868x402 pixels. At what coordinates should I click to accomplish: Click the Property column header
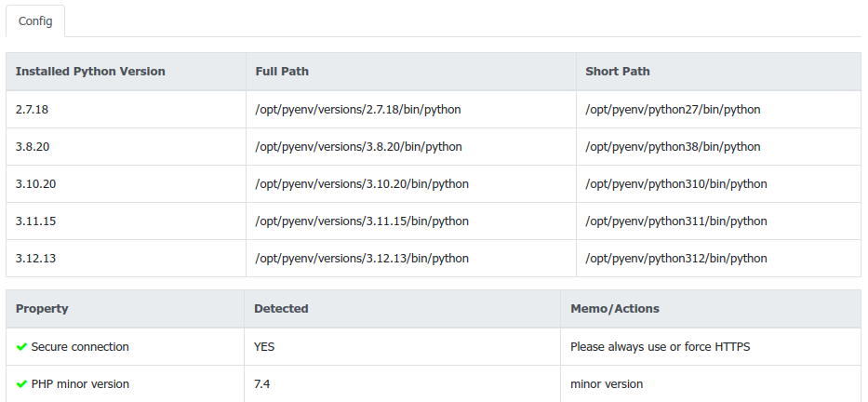tap(42, 309)
